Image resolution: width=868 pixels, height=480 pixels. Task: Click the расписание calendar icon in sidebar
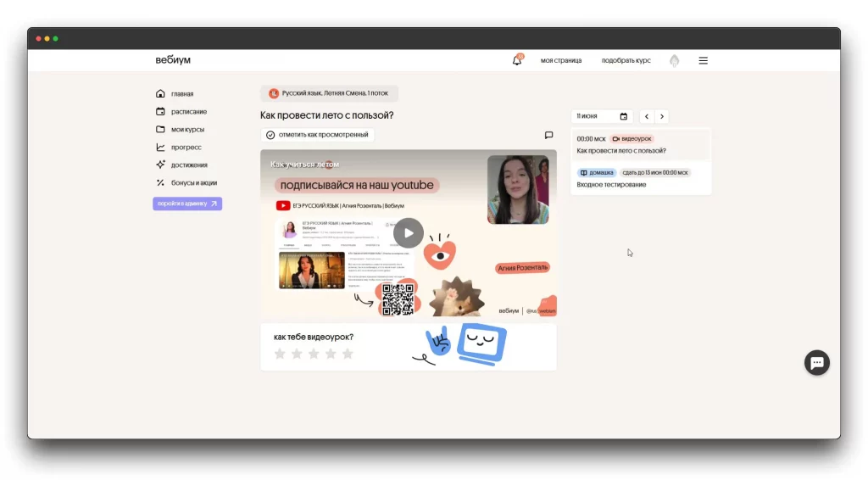(x=160, y=111)
